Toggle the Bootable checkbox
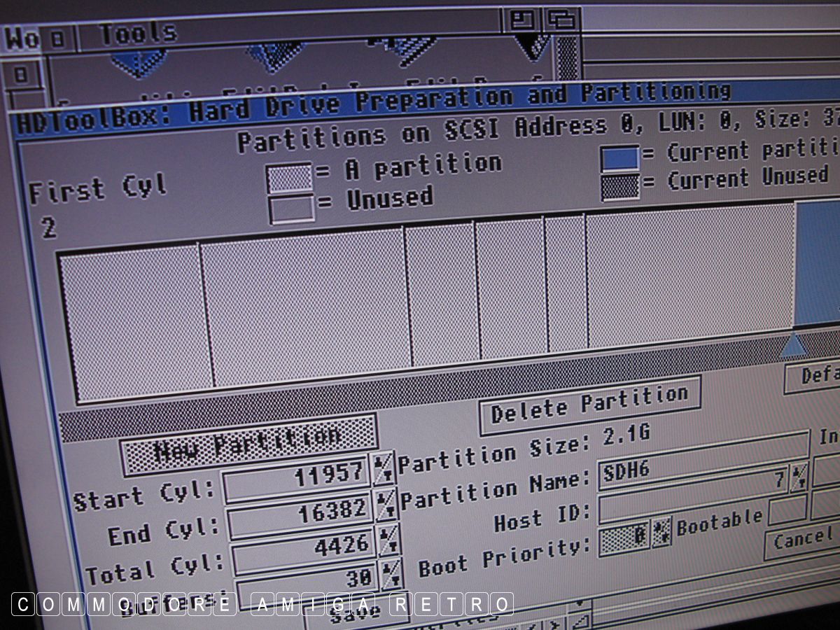The height and width of the screenshot is (630, 840). 787,512
